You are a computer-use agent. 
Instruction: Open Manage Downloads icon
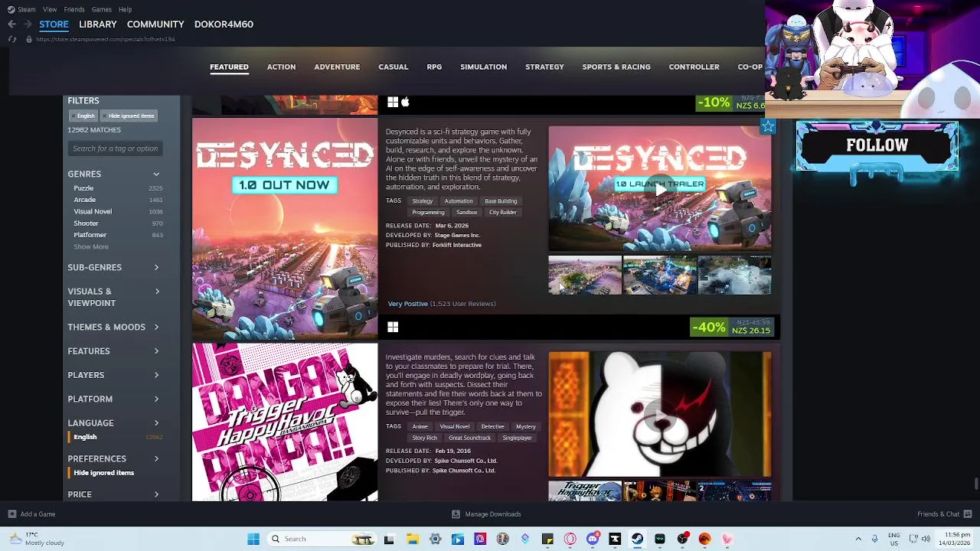tap(456, 514)
